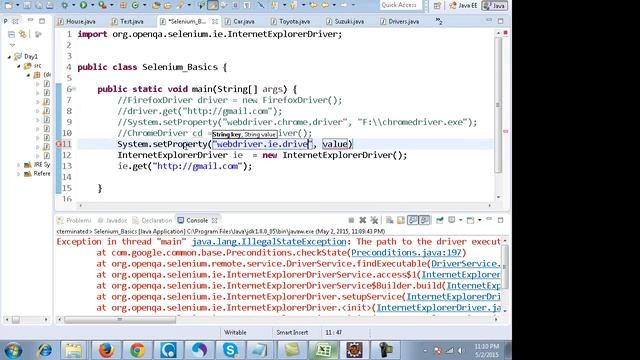Click the error marker on line 11
The image size is (640, 360).
point(58,144)
